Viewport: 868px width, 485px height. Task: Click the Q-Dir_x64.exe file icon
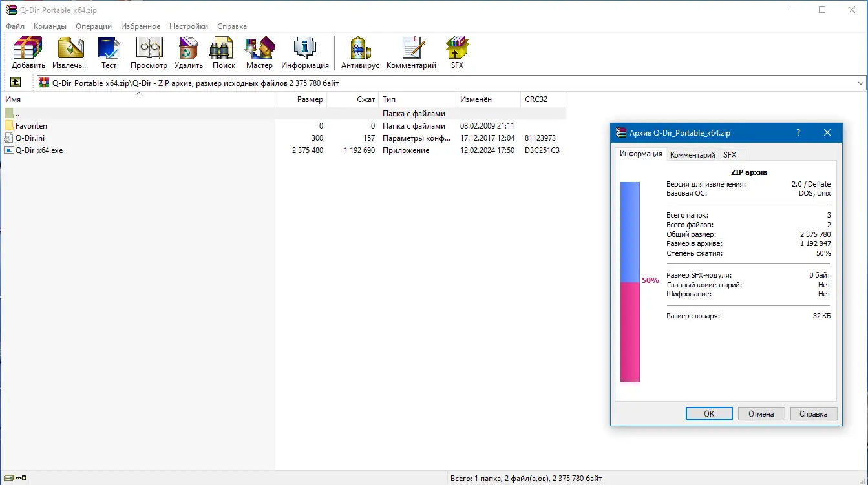[9, 150]
